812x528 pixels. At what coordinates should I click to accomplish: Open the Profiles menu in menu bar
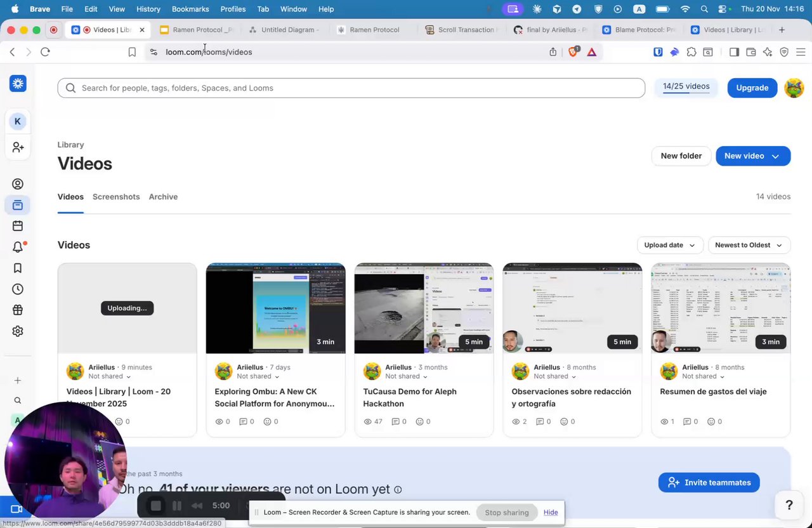click(233, 9)
